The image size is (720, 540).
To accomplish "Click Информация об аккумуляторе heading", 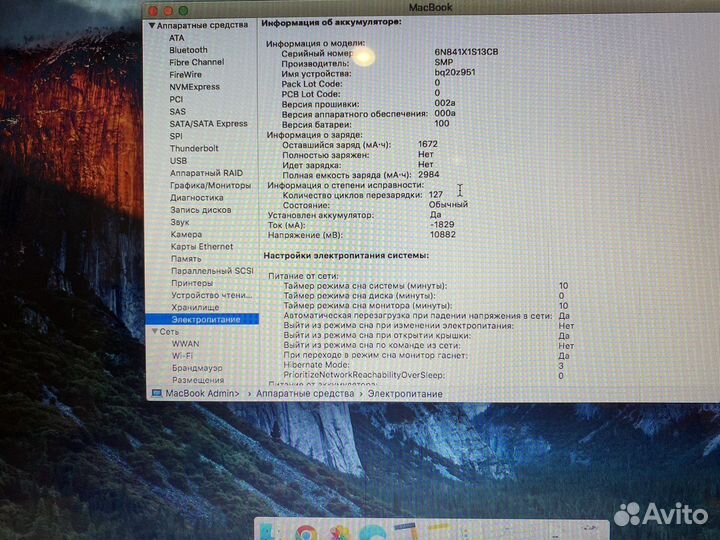I will 331,22.
